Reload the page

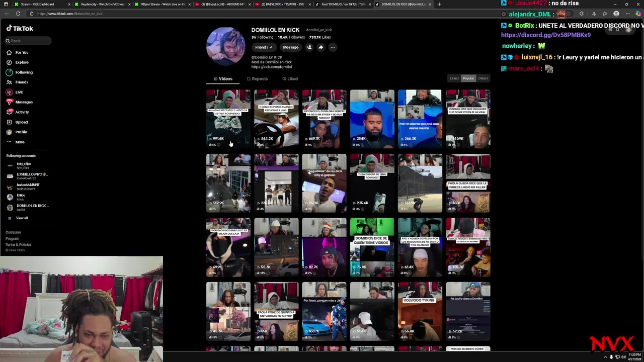(x=18, y=14)
